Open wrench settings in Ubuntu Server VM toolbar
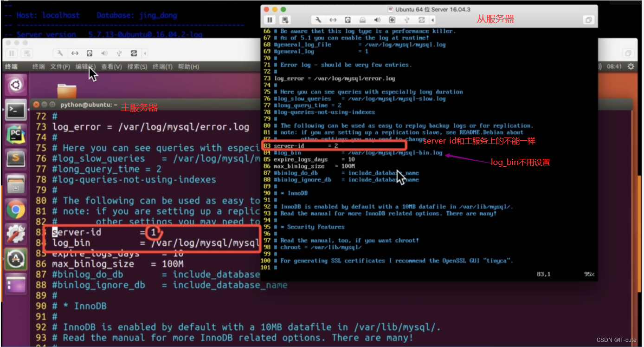The image size is (644, 347). pyautogui.click(x=318, y=20)
